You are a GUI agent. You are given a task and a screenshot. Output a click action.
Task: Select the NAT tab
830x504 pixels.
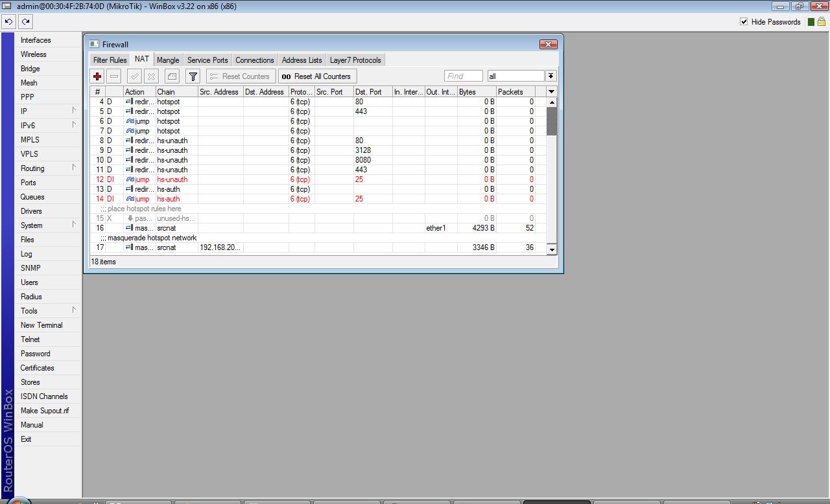[x=142, y=59]
